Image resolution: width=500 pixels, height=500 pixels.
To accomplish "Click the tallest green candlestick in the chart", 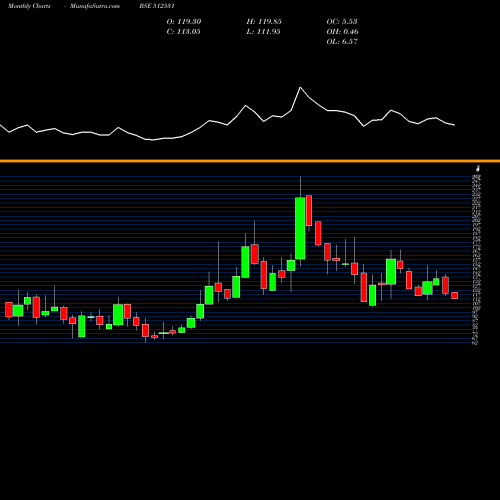I will point(300,228).
